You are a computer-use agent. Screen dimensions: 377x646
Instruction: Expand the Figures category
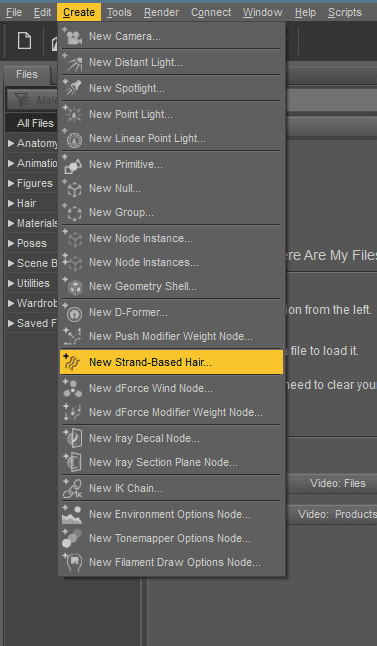pos(11,183)
